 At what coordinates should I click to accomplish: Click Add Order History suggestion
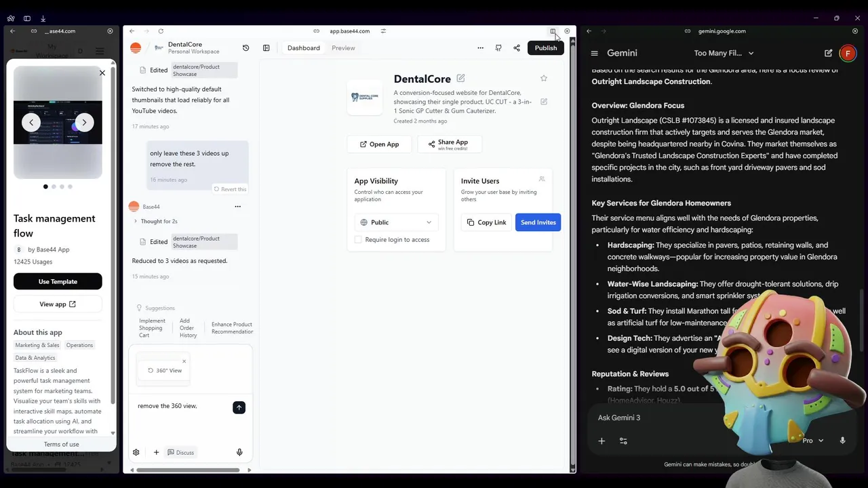coord(188,328)
